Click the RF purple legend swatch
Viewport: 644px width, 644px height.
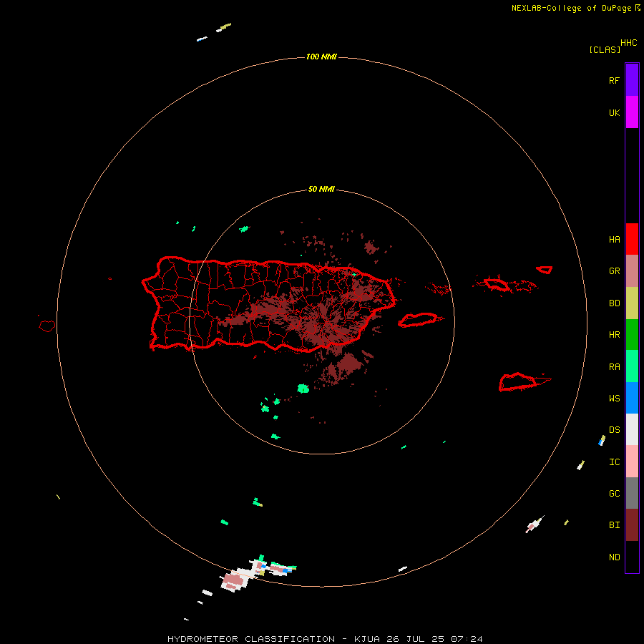632,80
